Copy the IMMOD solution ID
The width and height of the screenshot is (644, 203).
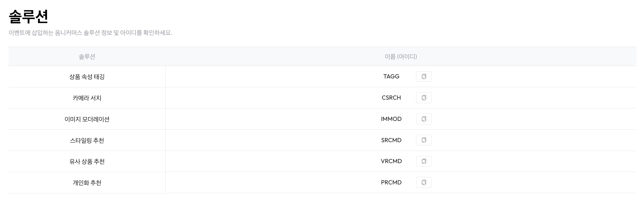[x=424, y=119]
